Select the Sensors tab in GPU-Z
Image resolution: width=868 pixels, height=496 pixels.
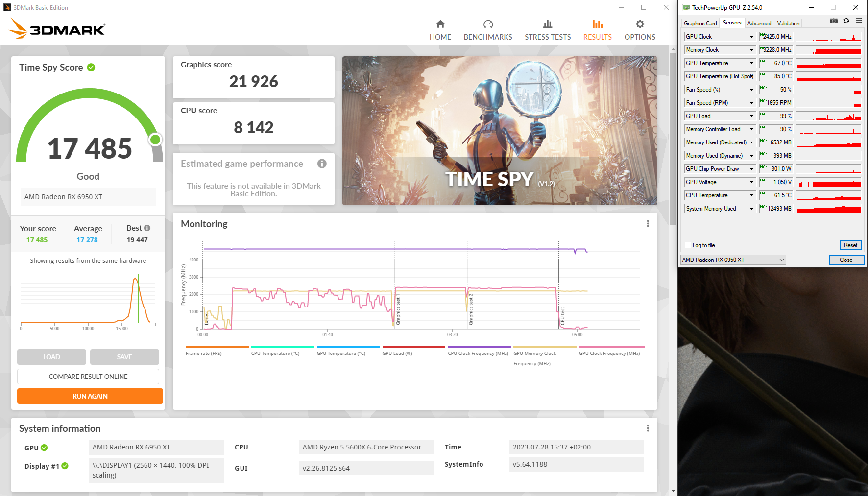[x=732, y=23]
